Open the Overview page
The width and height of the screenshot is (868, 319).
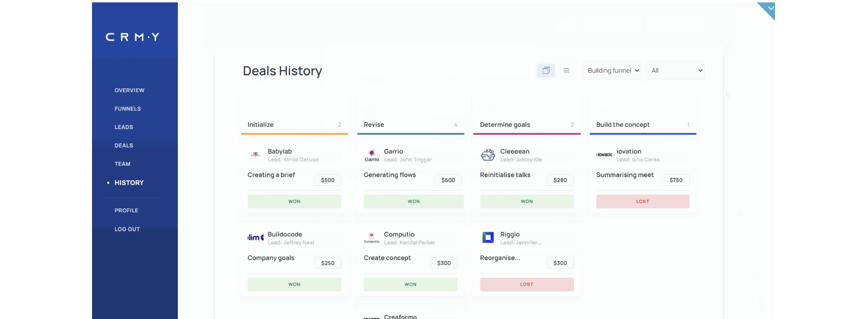pyautogui.click(x=129, y=90)
